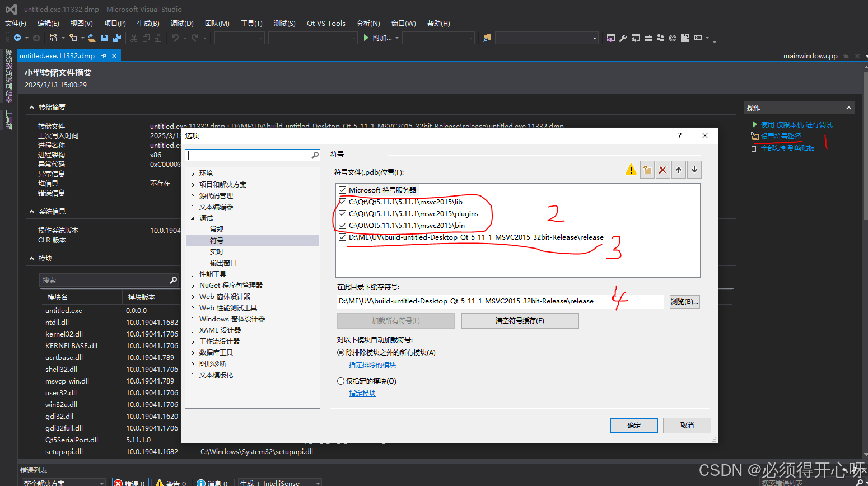Click the save file toolbar icon

[105, 38]
